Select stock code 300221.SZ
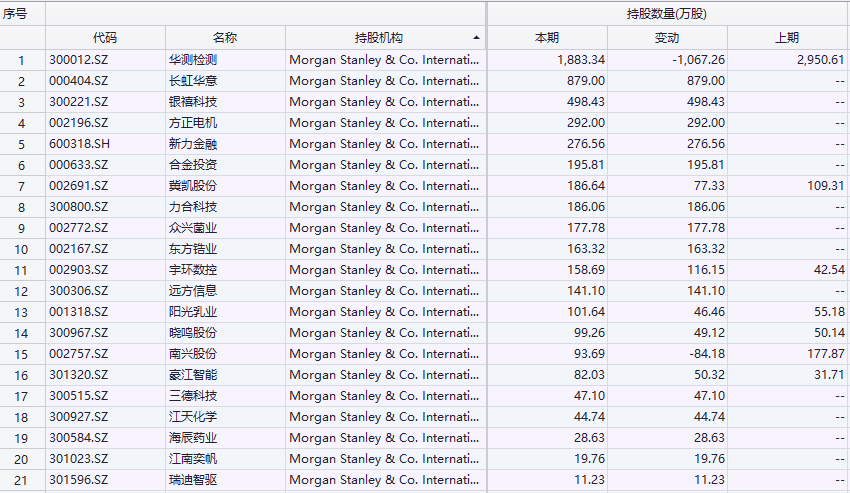This screenshot has width=850, height=493. [x=79, y=102]
